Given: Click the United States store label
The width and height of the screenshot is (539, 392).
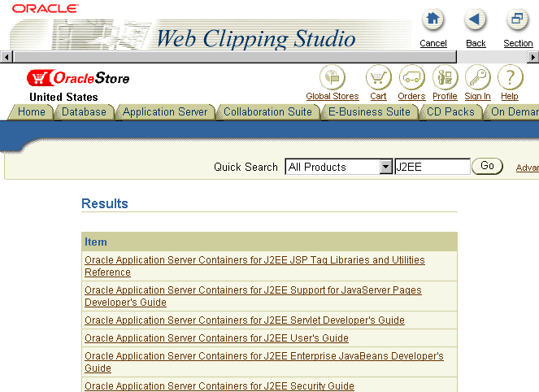Looking at the screenshot, I should (63, 97).
